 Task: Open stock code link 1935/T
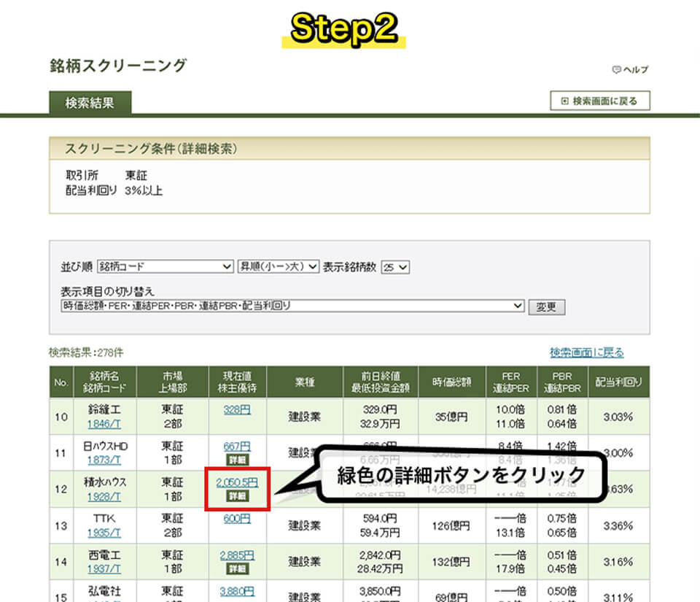coord(104,533)
